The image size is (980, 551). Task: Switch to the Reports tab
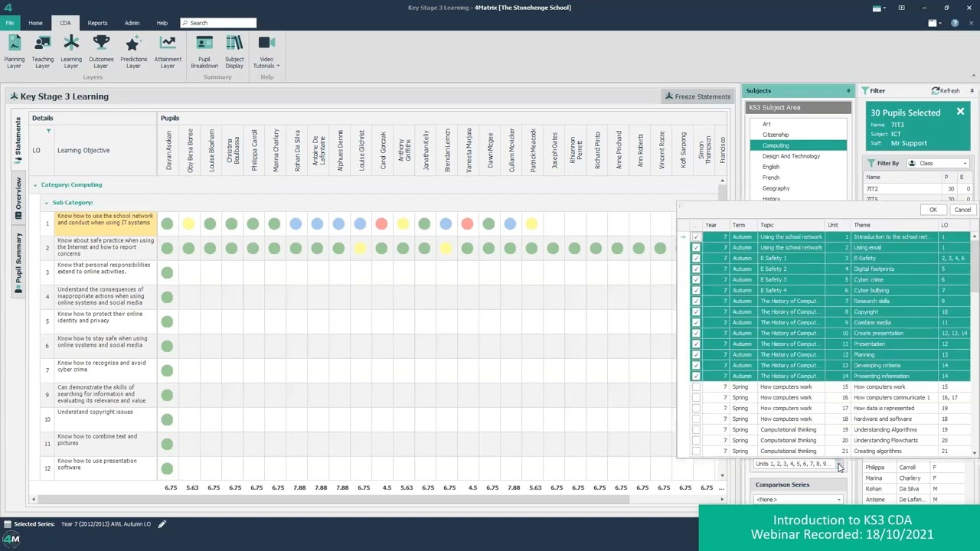[97, 23]
